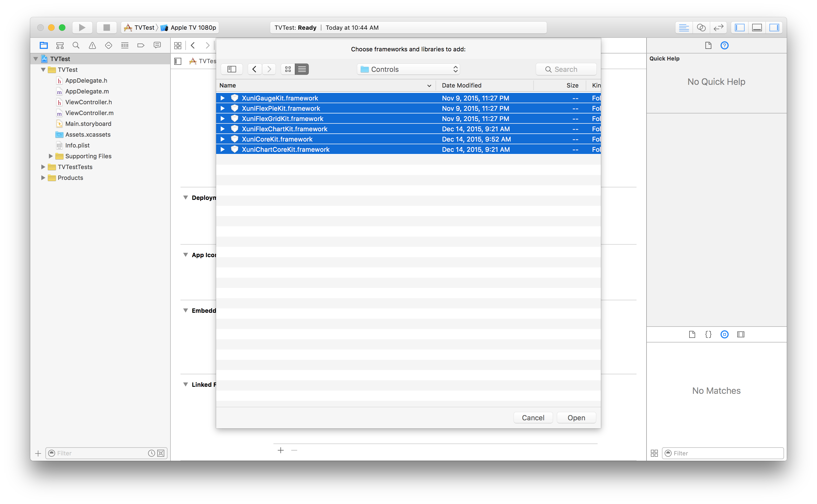The height and width of the screenshot is (504, 817).
Task: Open Main.storyboard in navigator
Action: (x=88, y=124)
